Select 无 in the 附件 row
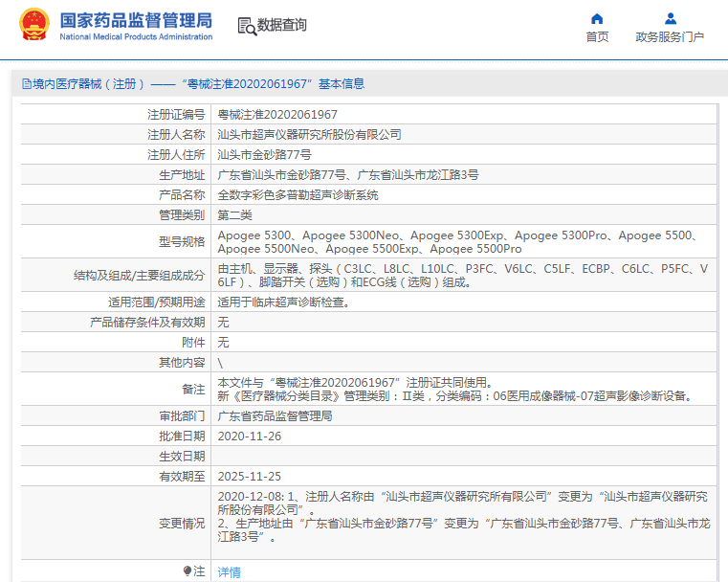Image resolution: width=728 pixels, height=582 pixels. [223, 343]
